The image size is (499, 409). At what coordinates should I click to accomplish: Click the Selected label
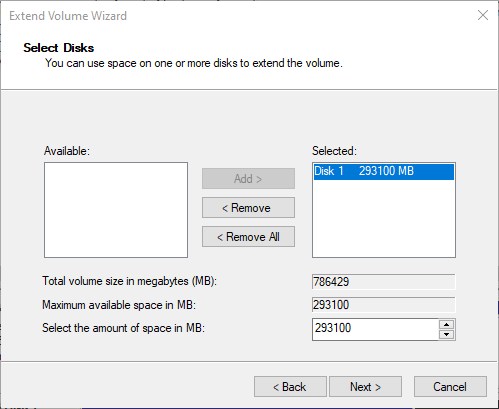point(334,151)
